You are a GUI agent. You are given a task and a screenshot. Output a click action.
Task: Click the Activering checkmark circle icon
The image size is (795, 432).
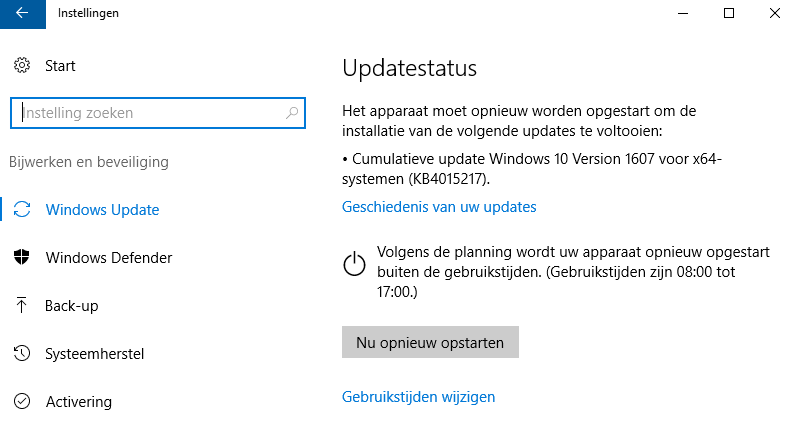coord(22,402)
